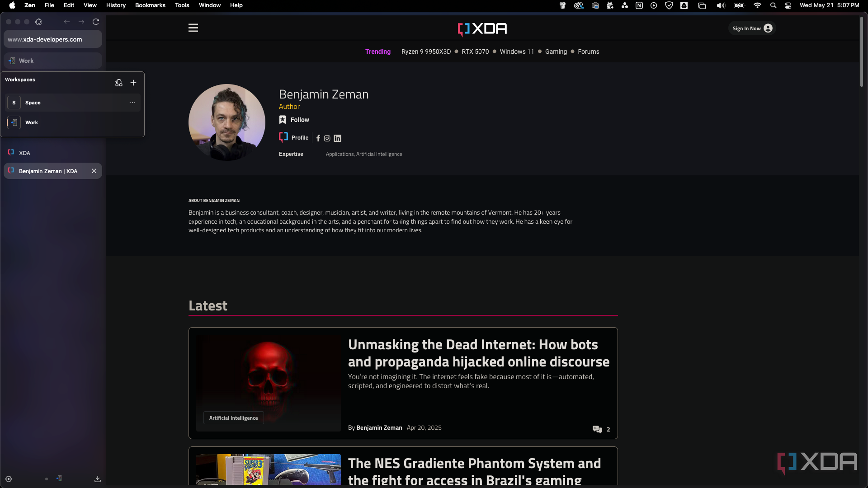The height and width of the screenshot is (488, 868).
Task: Open the Apple menu
Action: click(12, 5)
